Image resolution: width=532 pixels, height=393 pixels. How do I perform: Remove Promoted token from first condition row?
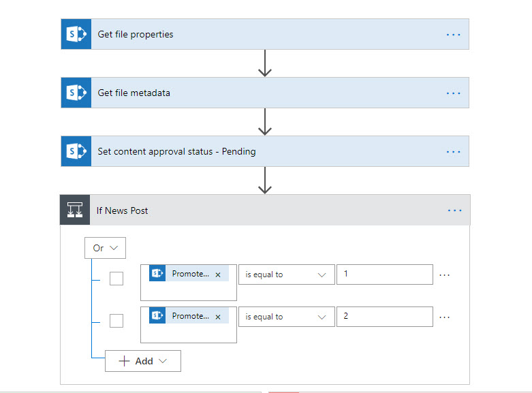tap(218, 274)
